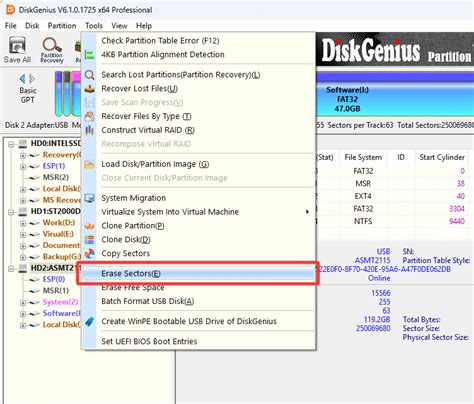The height and width of the screenshot is (404, 474).
Task: Select Recover Files By Type entry
Action: [x=198, y=116]
